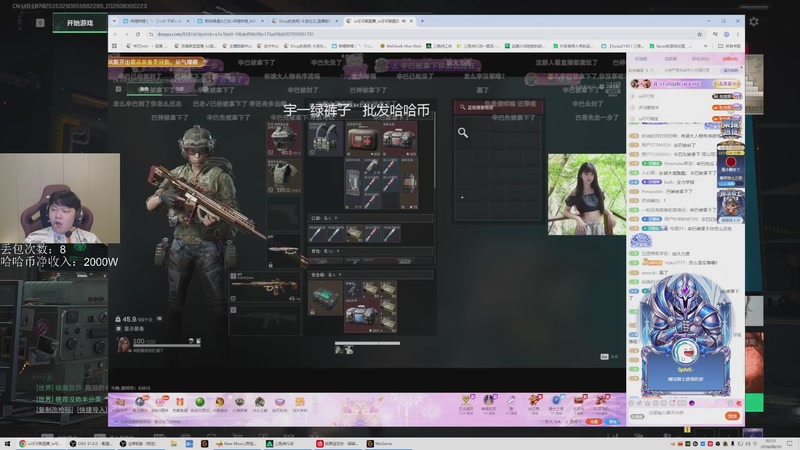This screenshot has width=800, height=450.
Task: Click the white bar under the inventory
Action: pos(367,343)
